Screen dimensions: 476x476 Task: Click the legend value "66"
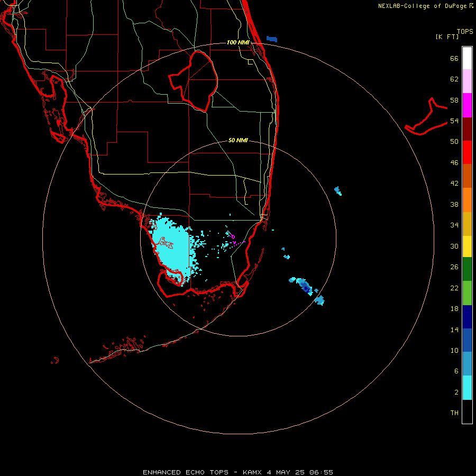[x=454, y=59]
